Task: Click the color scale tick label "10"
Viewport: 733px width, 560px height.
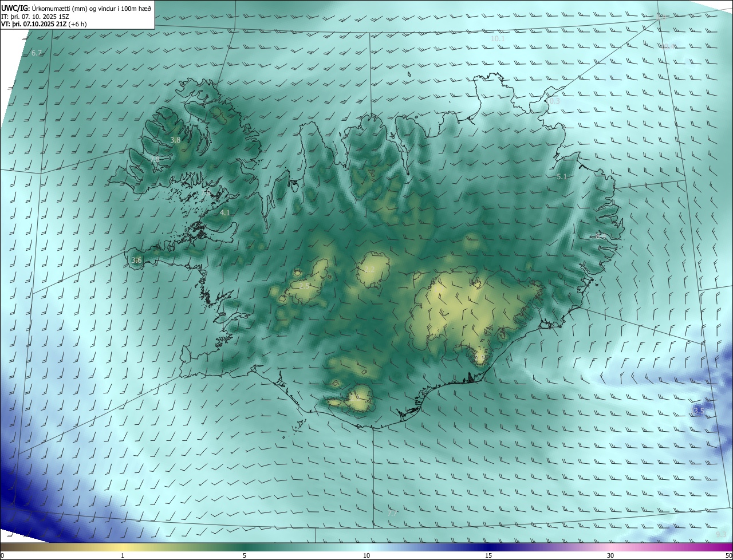Action: click(366, 555)
